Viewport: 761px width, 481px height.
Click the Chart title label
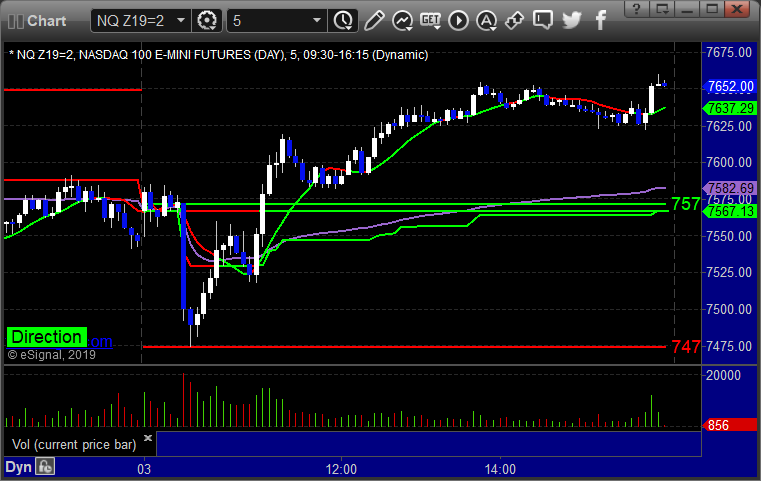point(47,21)
